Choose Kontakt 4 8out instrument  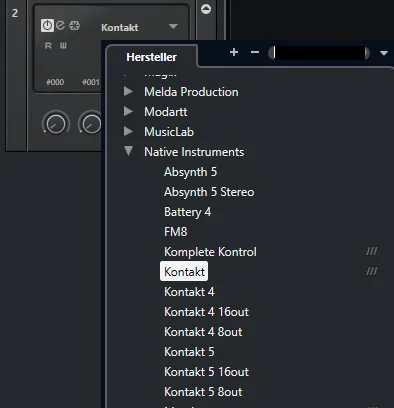tap(203, 332)
